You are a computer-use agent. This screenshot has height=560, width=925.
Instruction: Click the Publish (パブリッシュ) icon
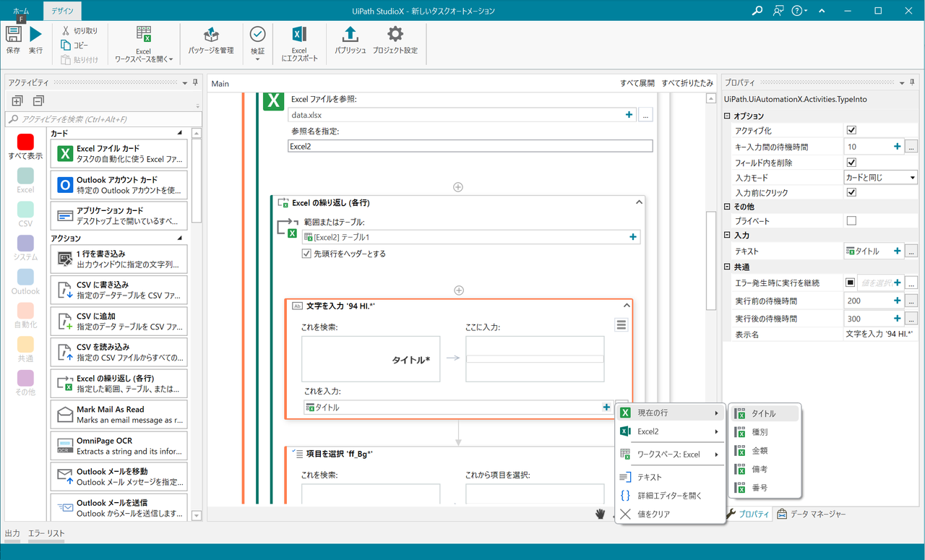(350, 35)
